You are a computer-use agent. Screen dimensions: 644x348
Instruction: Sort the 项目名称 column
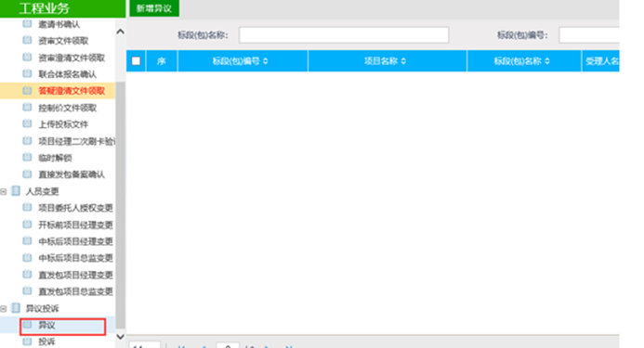(x=403, y=61)
